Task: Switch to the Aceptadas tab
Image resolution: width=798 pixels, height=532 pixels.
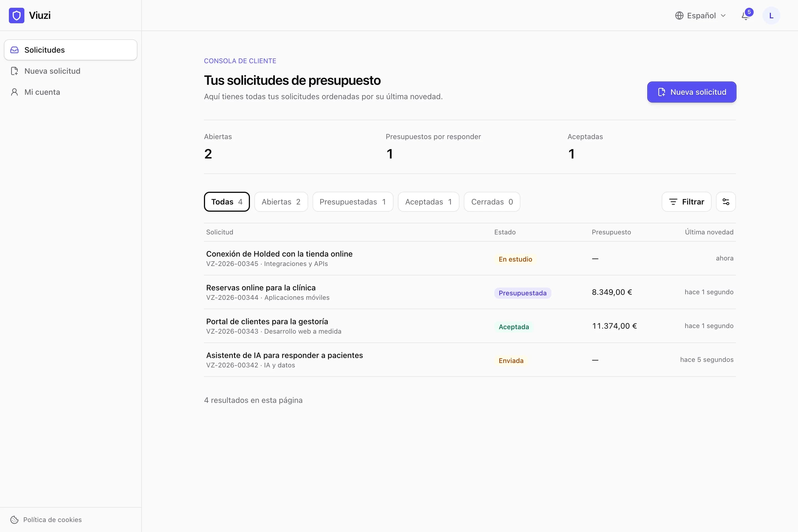Action: (x=429, y=202)
